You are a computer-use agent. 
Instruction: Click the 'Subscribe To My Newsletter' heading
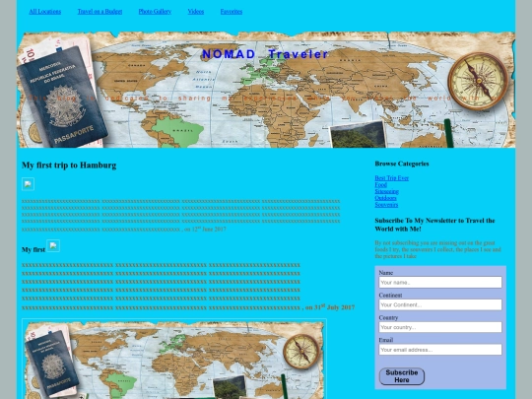[x=434, y=225]
